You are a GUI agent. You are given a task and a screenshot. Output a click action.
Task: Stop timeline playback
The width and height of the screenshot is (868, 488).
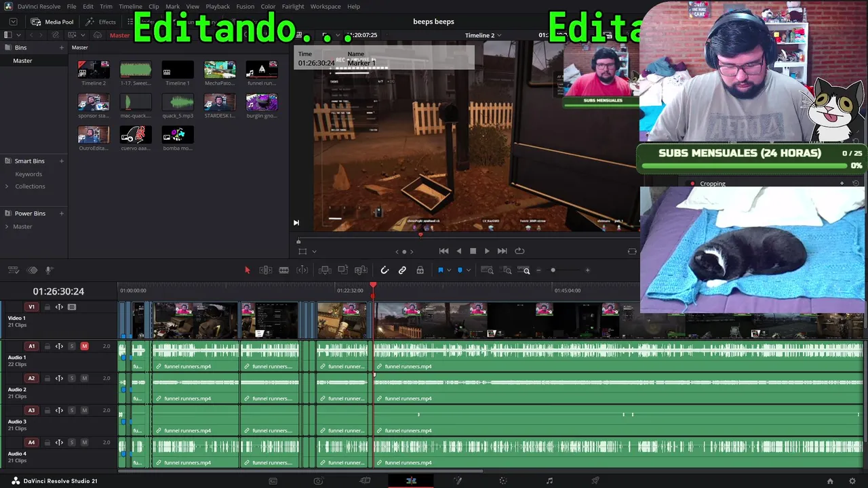point(473,251)
